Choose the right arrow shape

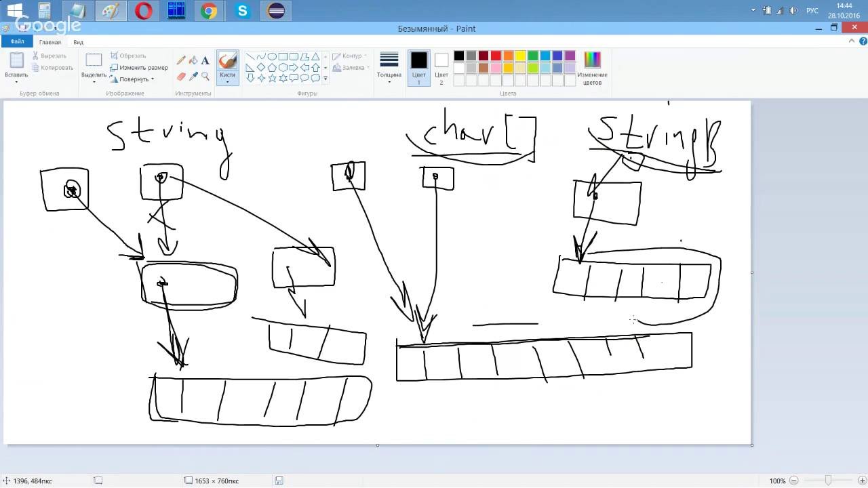[x=294, y=68]
